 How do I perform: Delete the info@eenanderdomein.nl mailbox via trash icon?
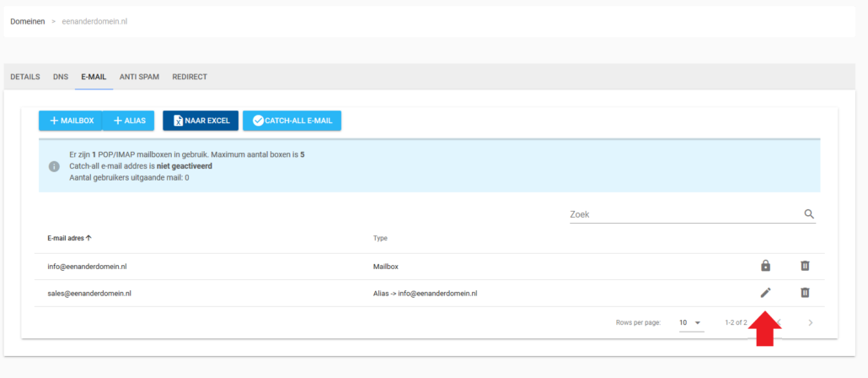click(805, 266)
